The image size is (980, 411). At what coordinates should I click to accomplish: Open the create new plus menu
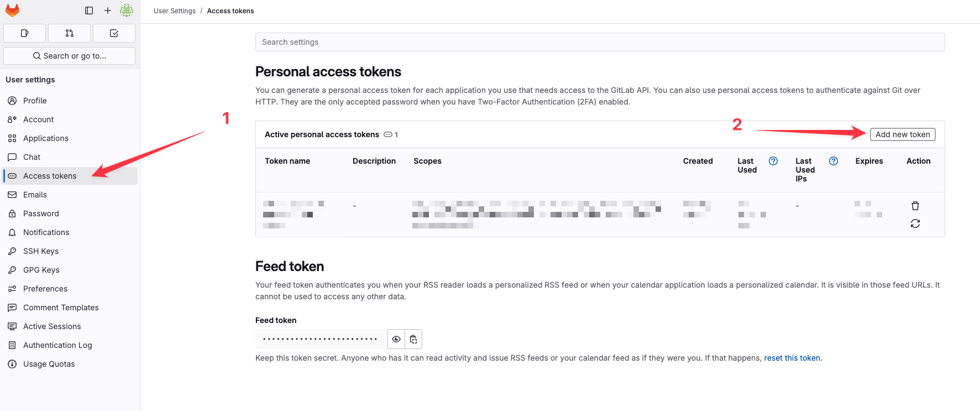click(x=108, y=11)
